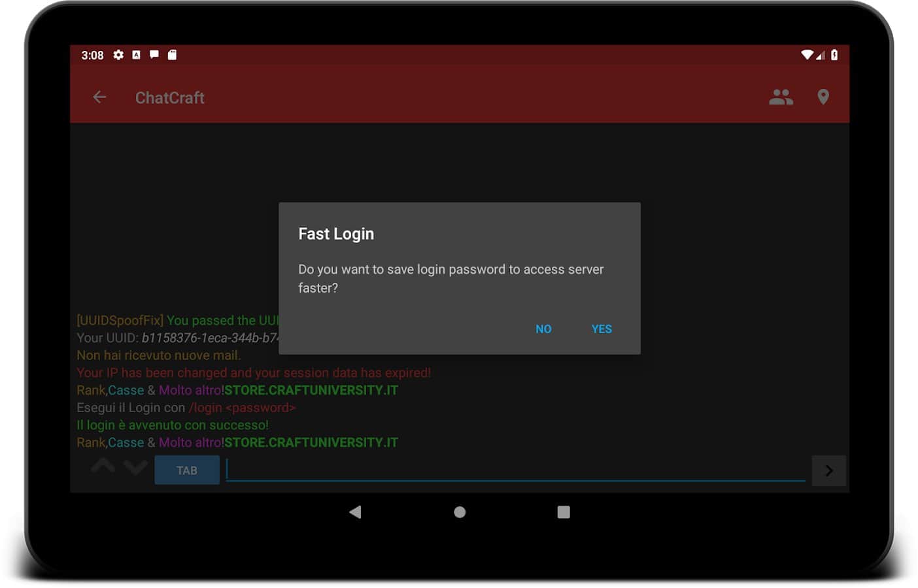Choose YES to save login password

click(601, 329)
